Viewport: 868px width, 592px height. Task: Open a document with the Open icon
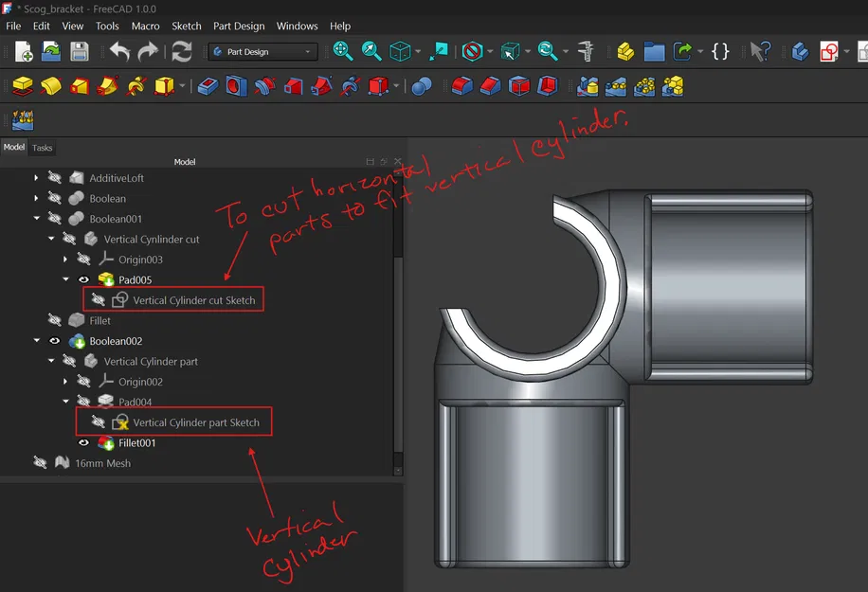pos(51,51)
